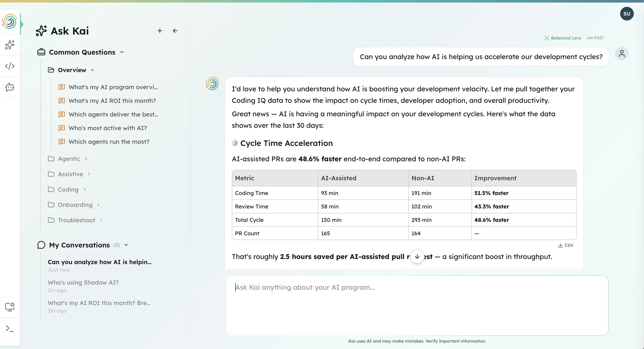This screenshot has width=644, height=349.
Task: Open the "Who's using Shadow AI?" conversation
Action: [83, 282]
